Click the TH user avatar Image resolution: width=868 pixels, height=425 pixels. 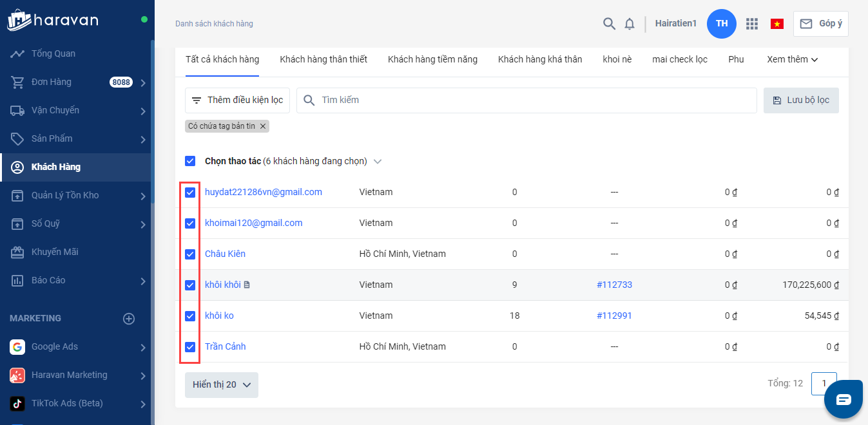pos(722,24)
